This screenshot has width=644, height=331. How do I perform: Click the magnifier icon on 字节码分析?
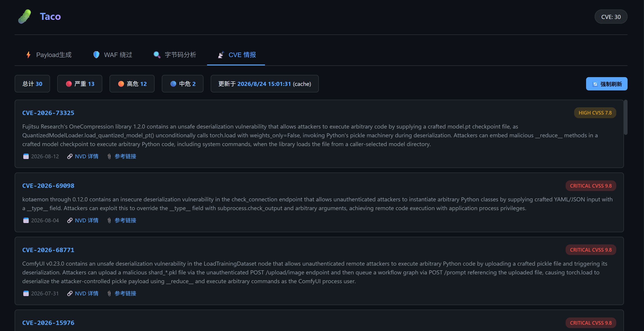(x=157, y=55)
